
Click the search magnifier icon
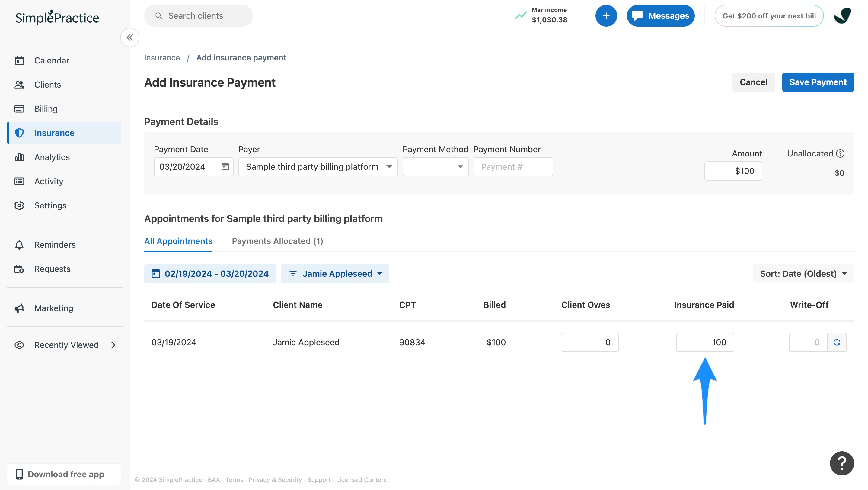(159, 15)
